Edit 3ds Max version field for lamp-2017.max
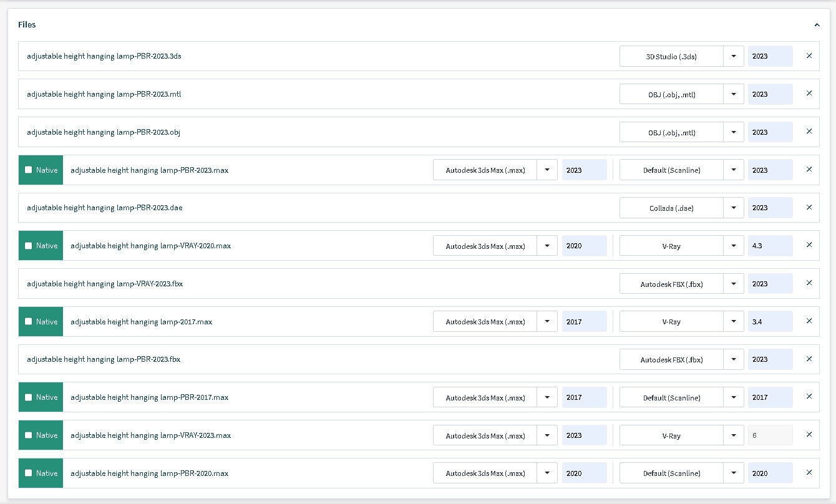 pyautogui.click(x=584, y=322)
